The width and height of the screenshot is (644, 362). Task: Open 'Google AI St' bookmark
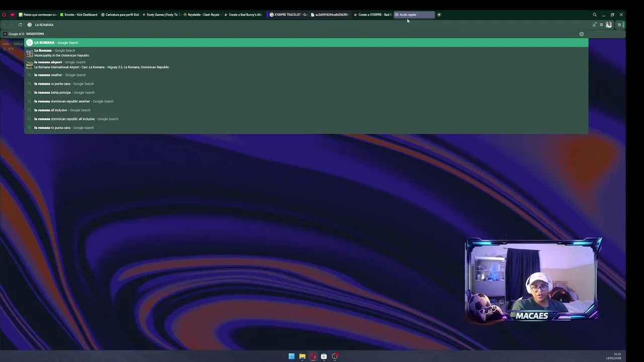point(14,34)
